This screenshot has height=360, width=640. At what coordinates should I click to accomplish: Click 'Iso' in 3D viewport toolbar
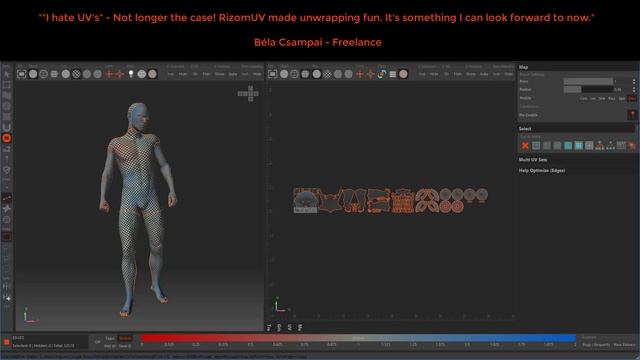click(171, 74)
